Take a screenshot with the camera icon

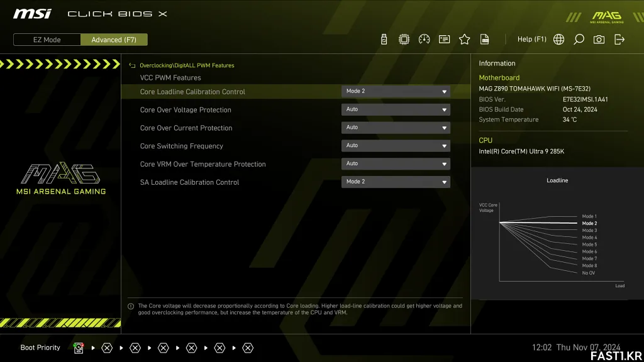(x=599, y=40)
